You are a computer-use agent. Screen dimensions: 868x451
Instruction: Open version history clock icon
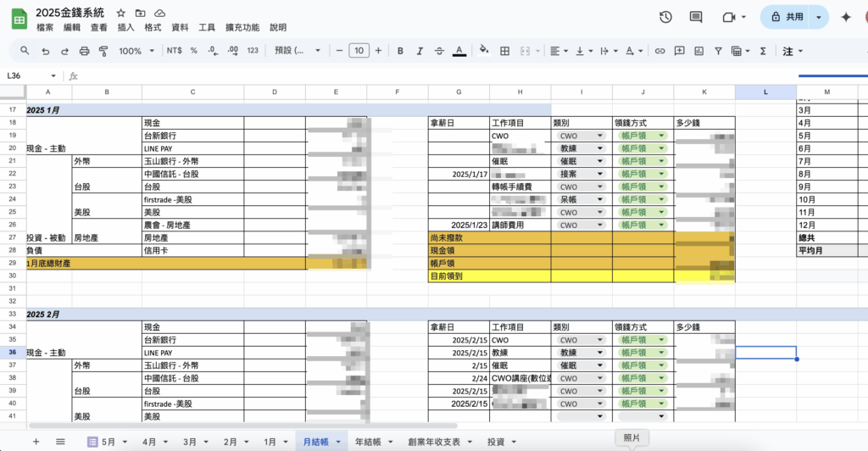pyautogui.click(x=665, y=17)
